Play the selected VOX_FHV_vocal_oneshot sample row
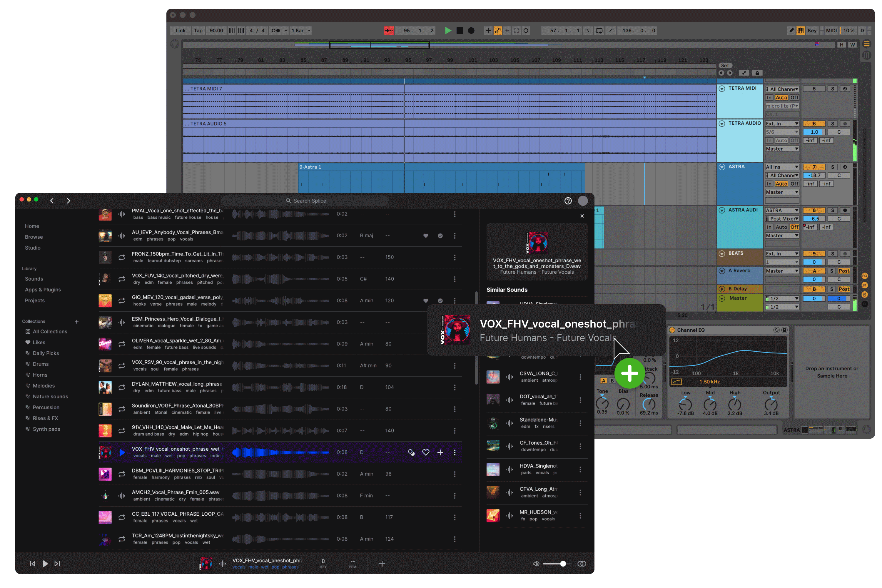 [122, 453]
